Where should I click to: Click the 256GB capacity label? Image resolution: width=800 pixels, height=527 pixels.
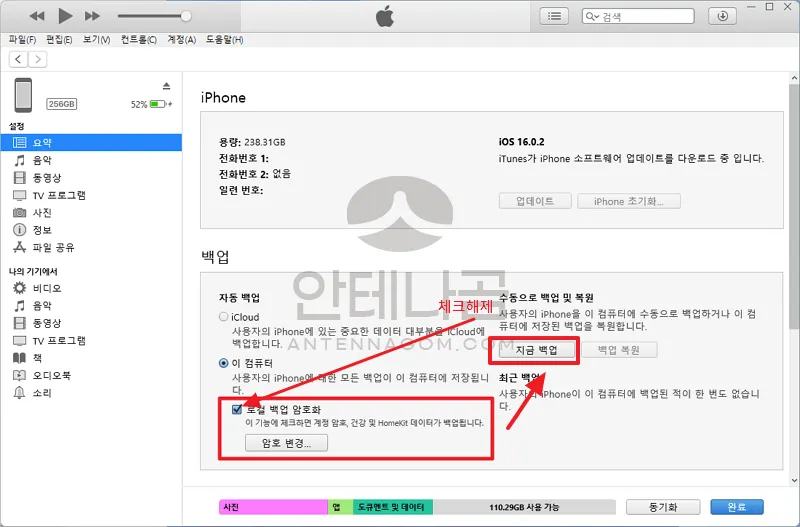pyautogui.click(x=62, y=104)
